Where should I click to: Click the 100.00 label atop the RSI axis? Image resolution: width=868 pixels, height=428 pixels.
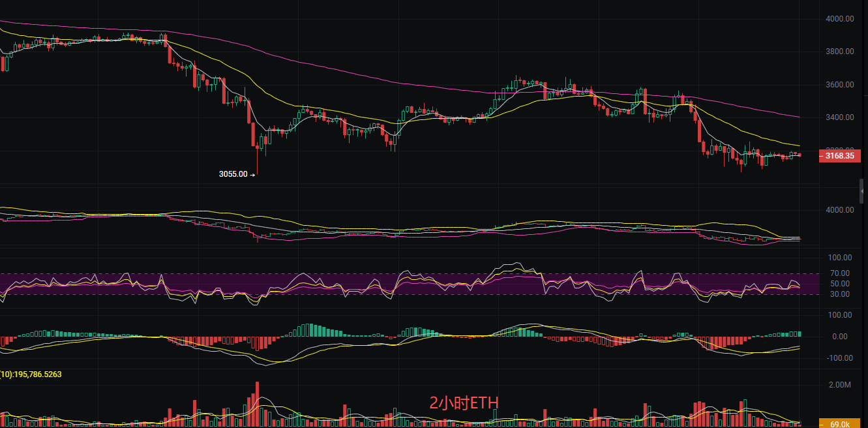point(839,258)
